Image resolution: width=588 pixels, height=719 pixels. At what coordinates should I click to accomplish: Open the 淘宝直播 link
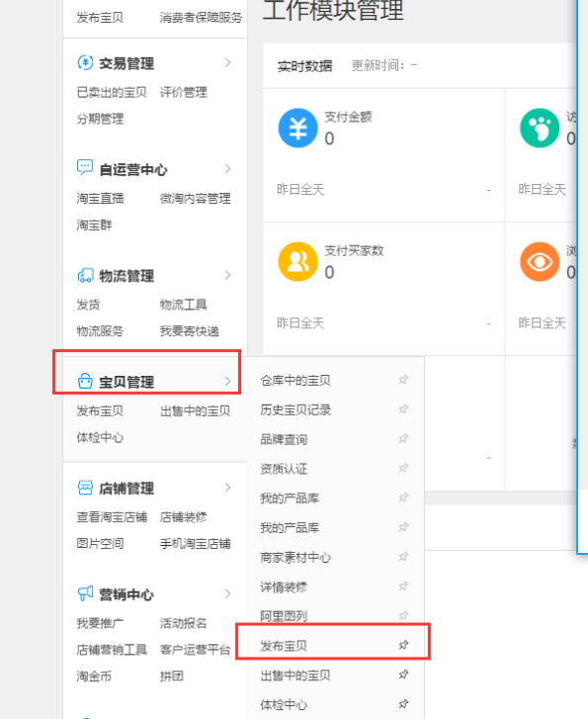point(100,199)
